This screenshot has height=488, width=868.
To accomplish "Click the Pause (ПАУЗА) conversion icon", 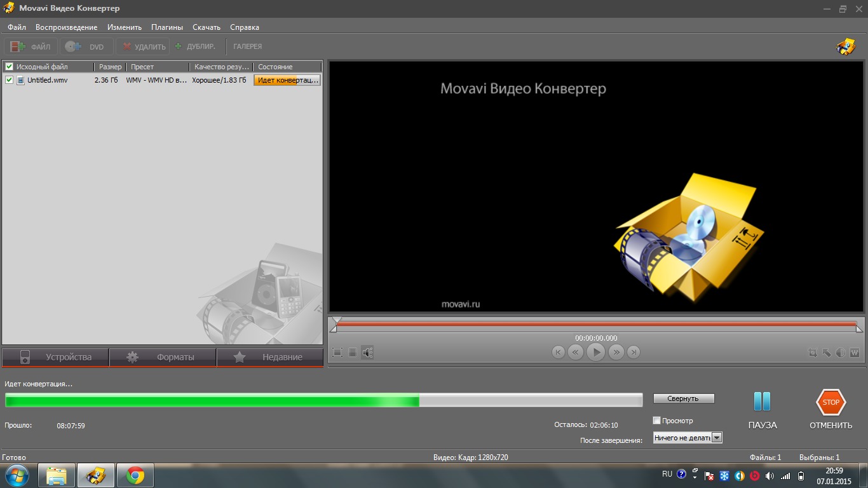I will coord(762,402).
